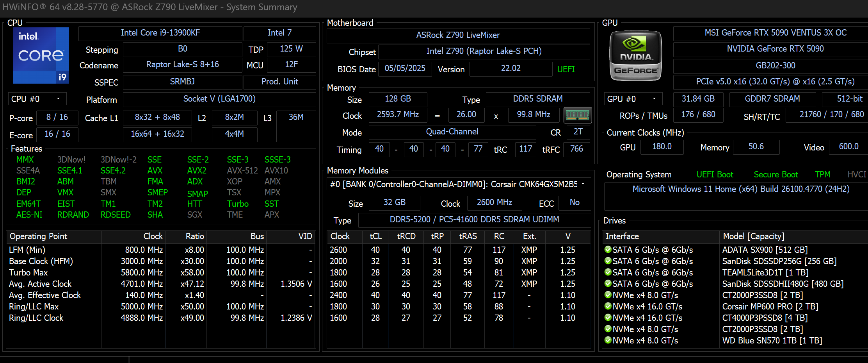Click the Avg. Active Clock row
868x363 pixels.
pos(160,284)
